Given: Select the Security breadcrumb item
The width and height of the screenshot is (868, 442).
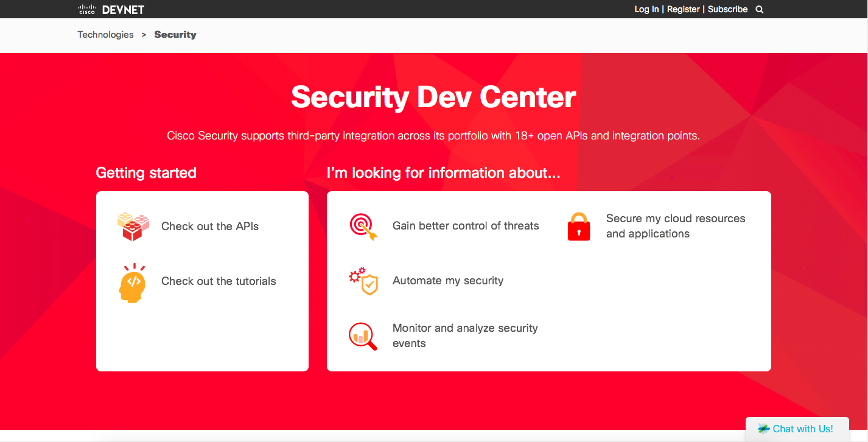Looking at the screenshot, I should [x=175, y=35].
